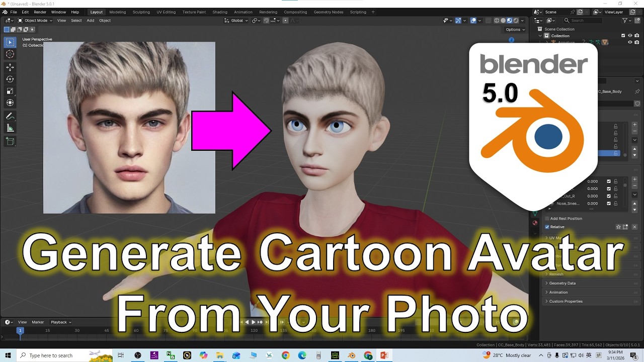
Task: Select the Rotate tool
Action: [10, 79]
